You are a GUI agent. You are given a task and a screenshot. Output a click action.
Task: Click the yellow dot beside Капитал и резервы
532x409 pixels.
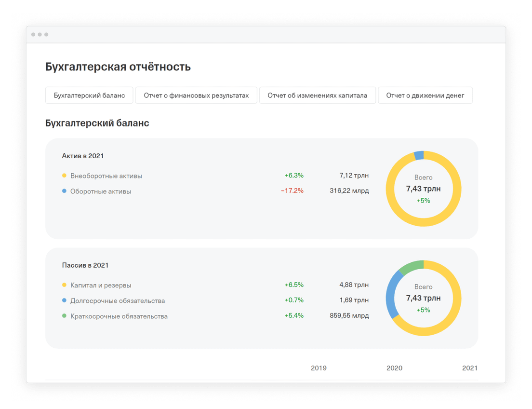click(x=65, y=285)
